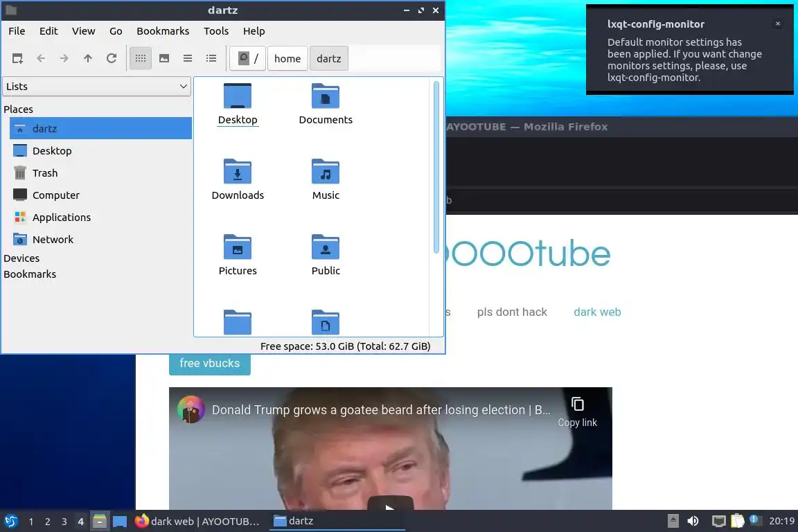Open the Donald Trump goatee video title

[x=381, y=410]
